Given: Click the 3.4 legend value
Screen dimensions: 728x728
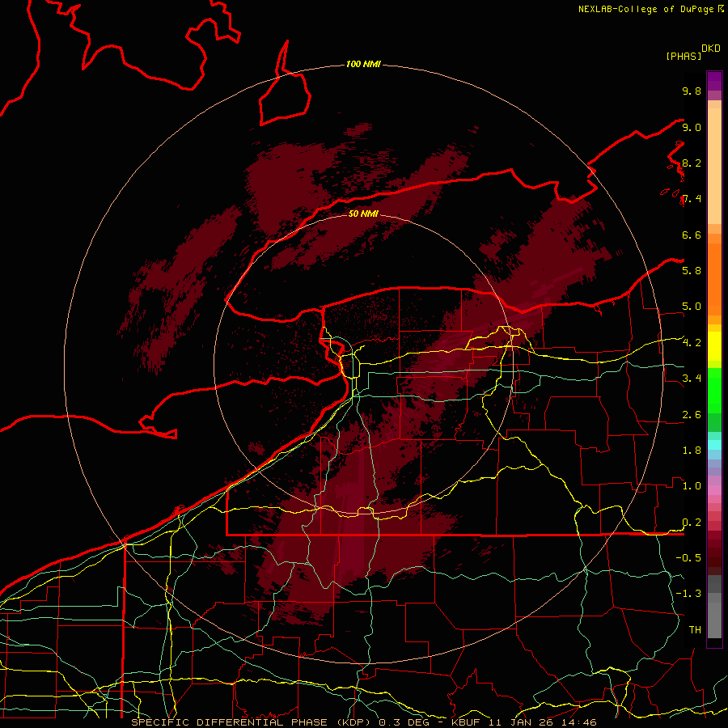Looking at the screenshot, I should tap(692, 378).
